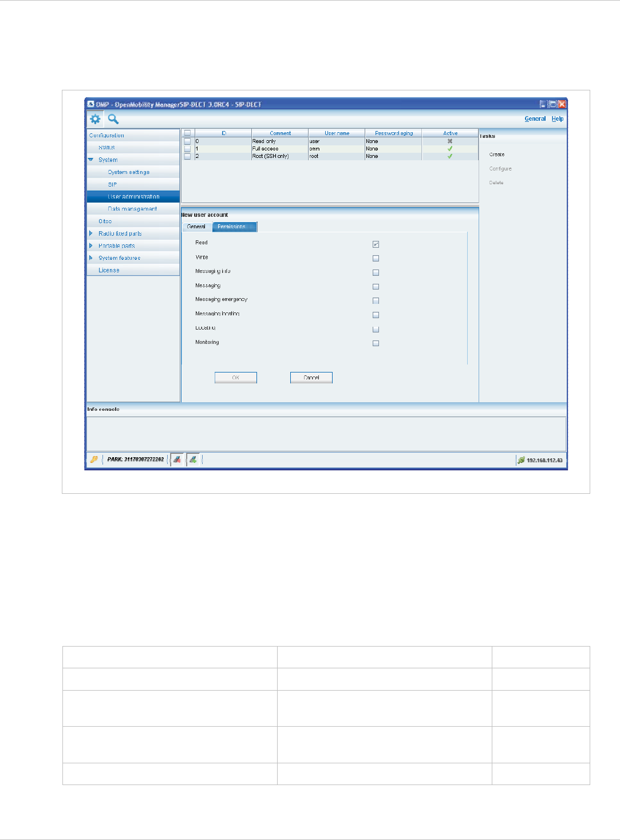Expand the Radio fixed parts arrow
620x840 pixels.
click(x=91, y=233)
